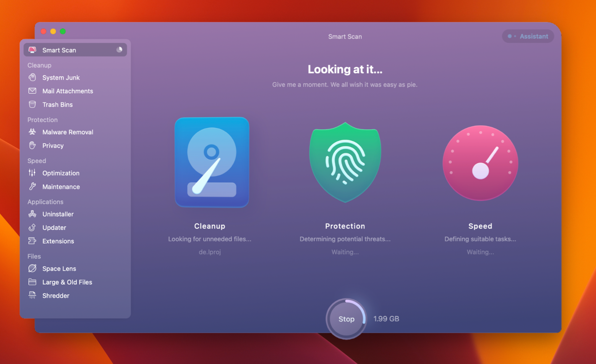Open the Assistant panel
This screenshot has height=364, width=596.
(x=528, y=36)
